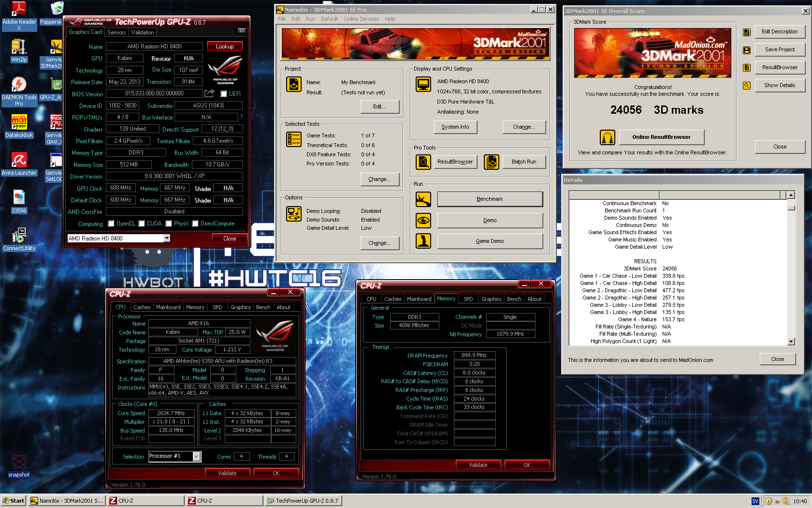Click the Benchmark run icon
Screen dimensions: 812x508
click(x=423, y=199)
